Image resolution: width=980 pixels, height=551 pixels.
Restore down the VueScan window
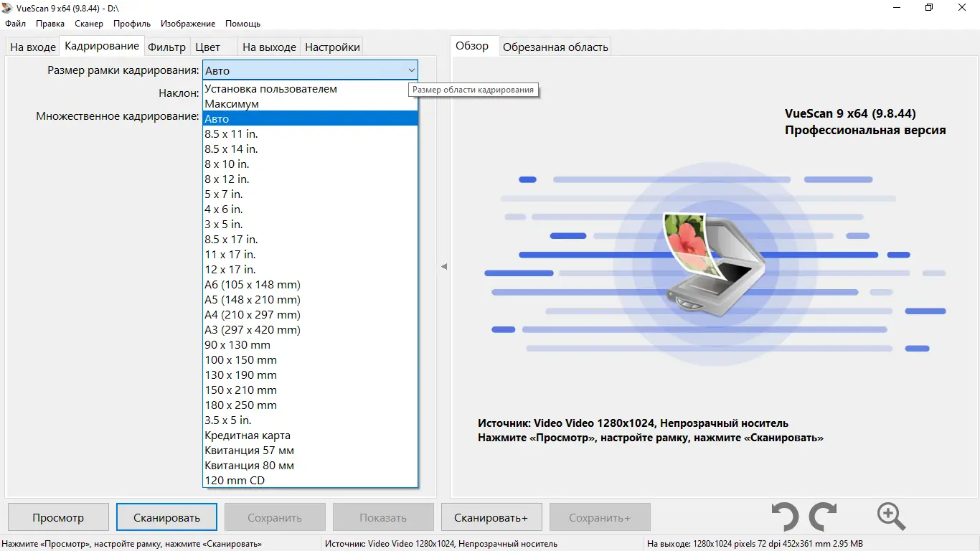pos(929,8)
